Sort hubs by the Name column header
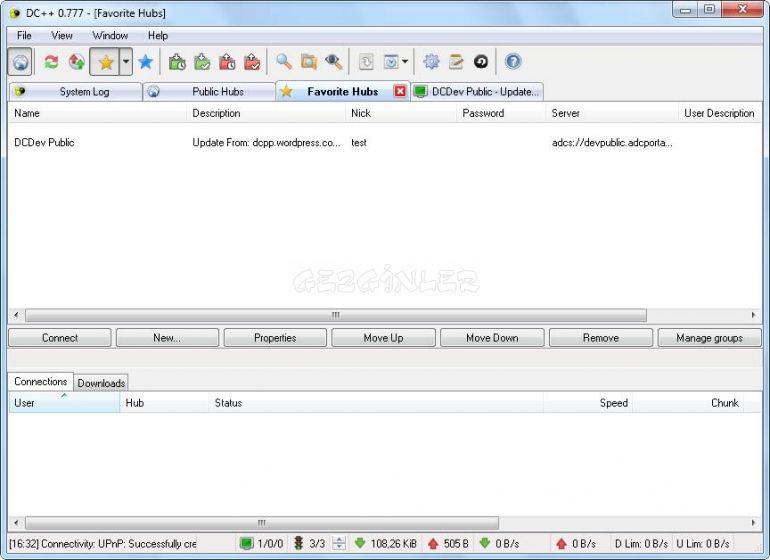770x560 pixels. point(97,113)
